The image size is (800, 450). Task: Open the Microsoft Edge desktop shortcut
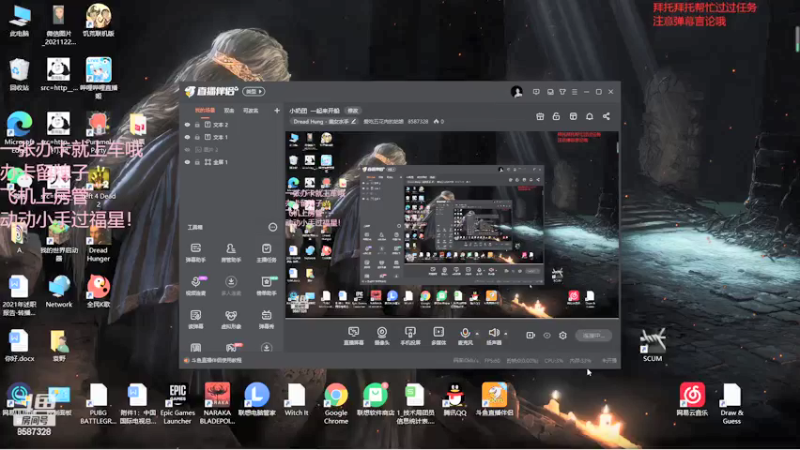19,131
